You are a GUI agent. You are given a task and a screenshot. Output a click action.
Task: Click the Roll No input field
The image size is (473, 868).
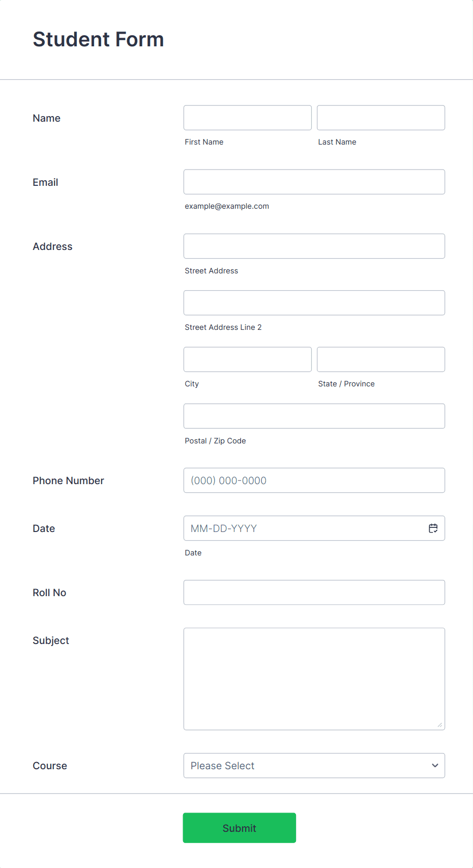coord(314,592)
